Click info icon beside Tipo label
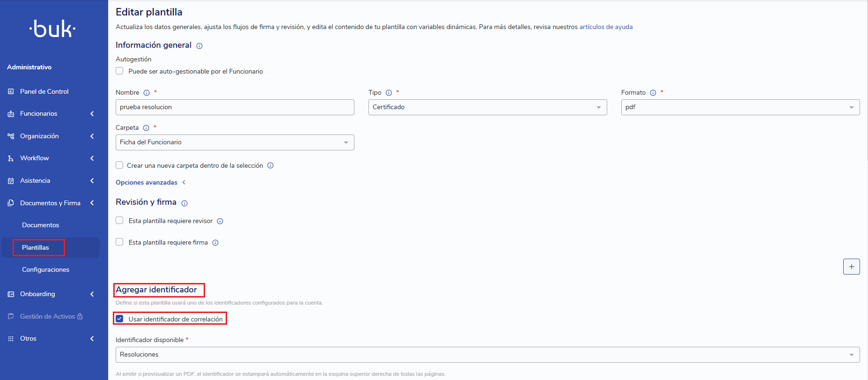 389,93
